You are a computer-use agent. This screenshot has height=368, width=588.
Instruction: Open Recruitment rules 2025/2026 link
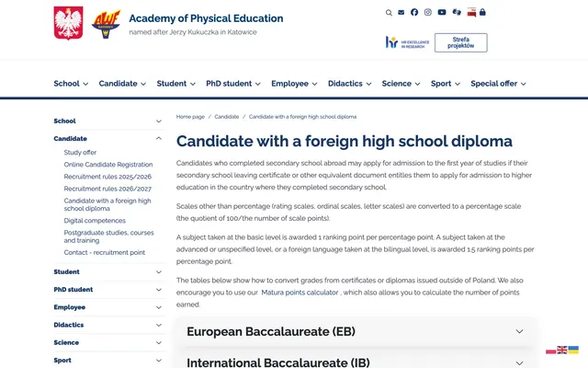click(x=107, y=177)
